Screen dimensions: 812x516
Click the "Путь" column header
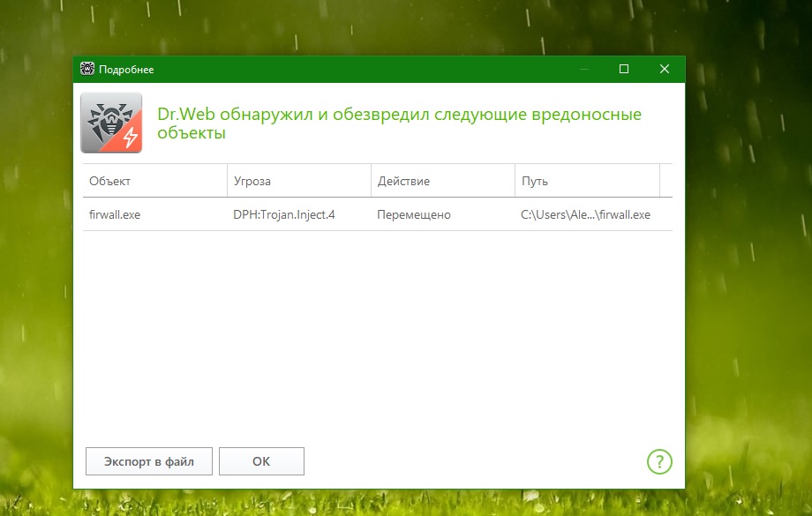tap(587, 181)
